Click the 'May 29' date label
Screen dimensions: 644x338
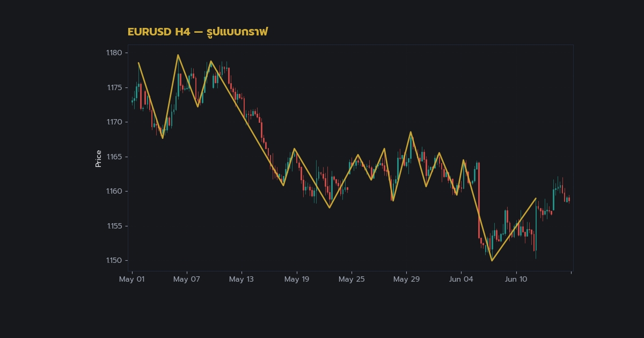tap(406, 279)
